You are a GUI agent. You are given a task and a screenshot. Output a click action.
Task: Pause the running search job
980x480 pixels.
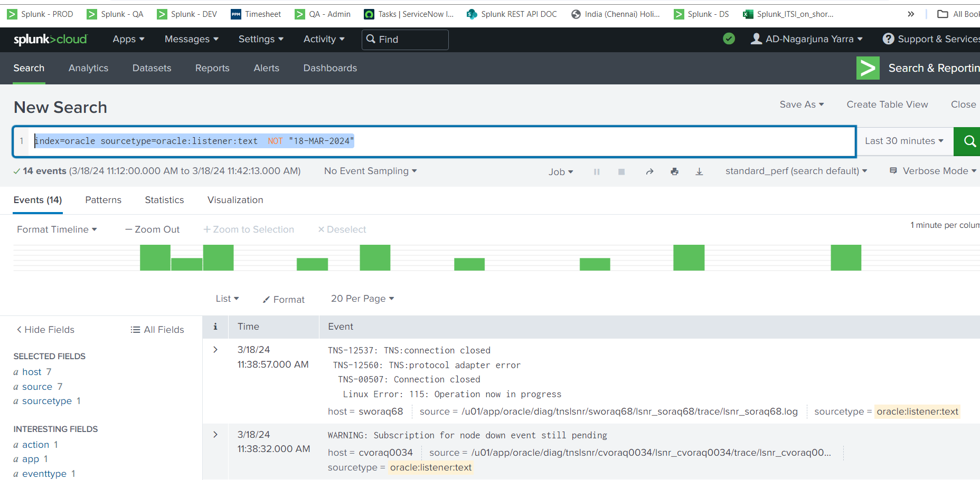597,171
